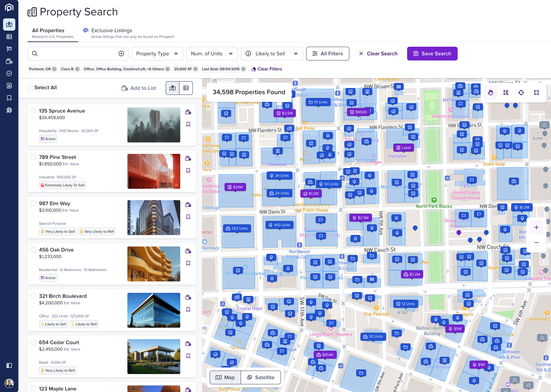
Task: Add 456 Oak Drive to a list
Action: 188,251
